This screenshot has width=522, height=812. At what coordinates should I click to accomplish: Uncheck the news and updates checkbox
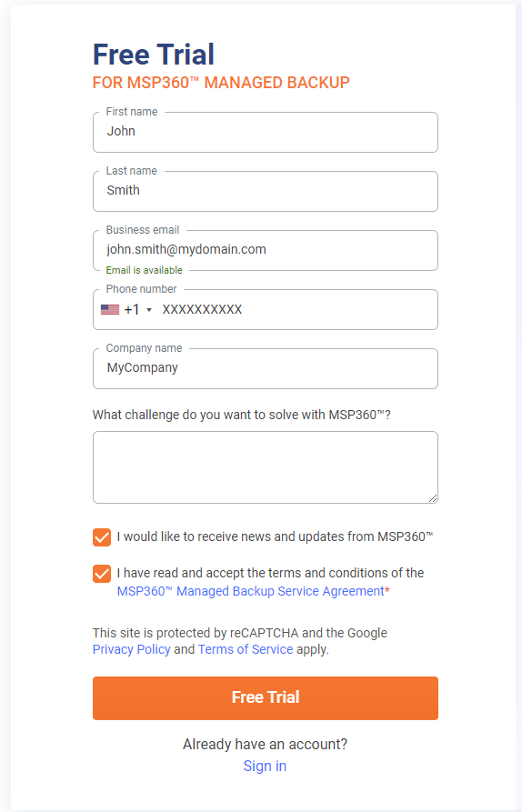click(102, 537)
